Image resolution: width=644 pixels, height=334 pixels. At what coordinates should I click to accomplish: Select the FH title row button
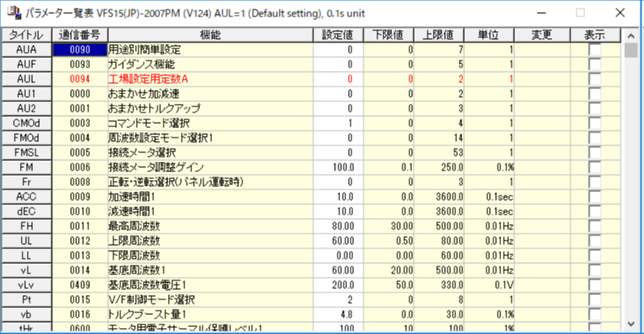(26, 226)
